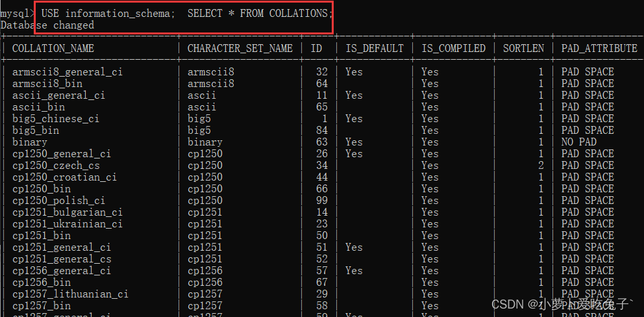Click the ascii_bin collation name
The height and width of the screenshot is (317, 644).
[x=38, y=107]
